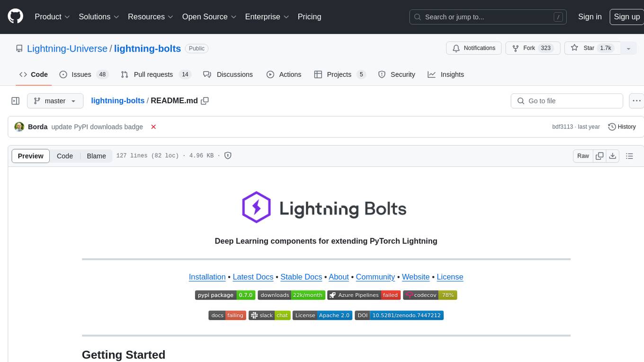
Task: Open the Latest Docs link
Action: (x=253, y=277)
